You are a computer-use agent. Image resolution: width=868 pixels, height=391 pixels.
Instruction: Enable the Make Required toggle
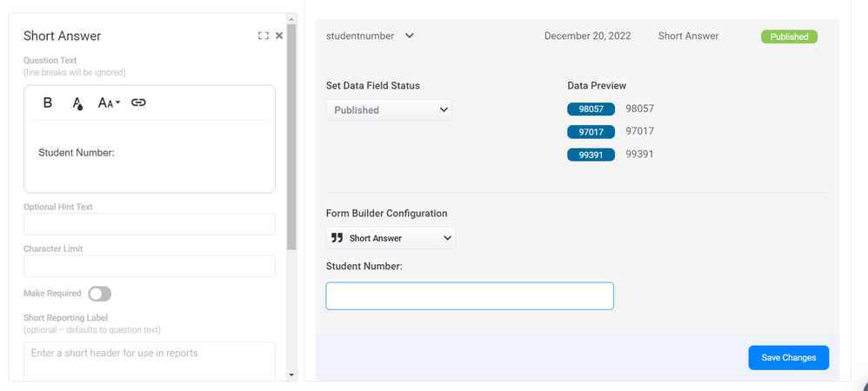(100, 294)
